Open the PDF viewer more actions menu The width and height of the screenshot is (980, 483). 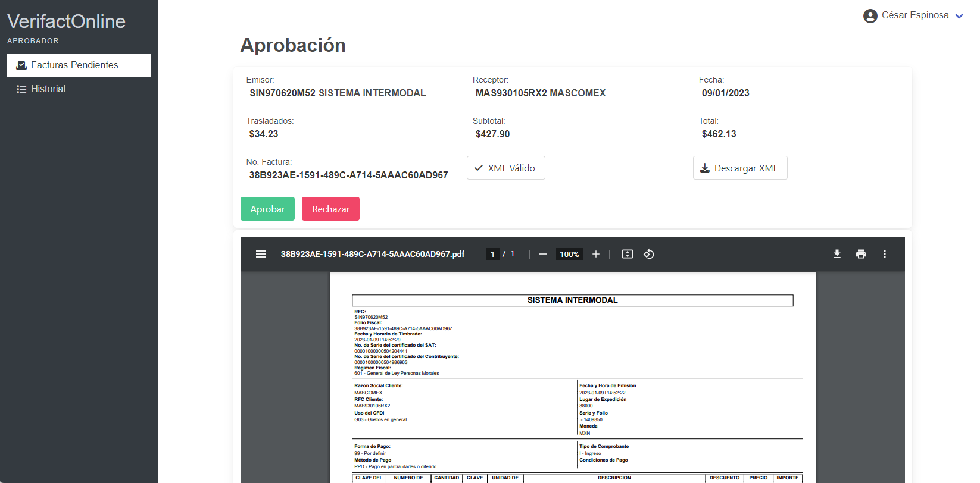(884, 254)
